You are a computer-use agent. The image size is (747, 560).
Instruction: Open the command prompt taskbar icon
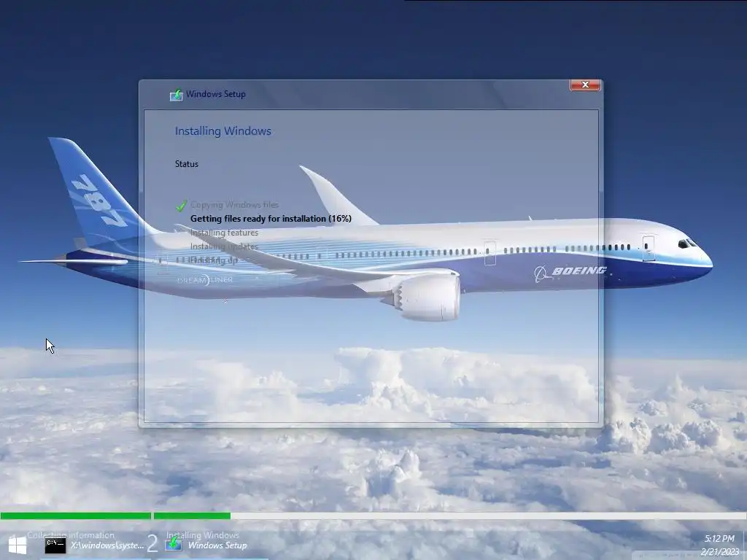(x=55, y=545)
